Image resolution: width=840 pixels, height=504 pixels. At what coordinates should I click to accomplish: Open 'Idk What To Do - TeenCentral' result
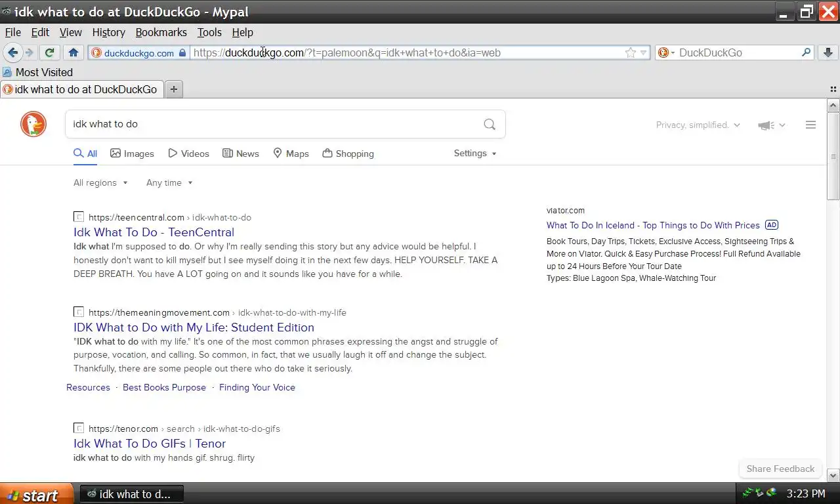tap(154, 232)
